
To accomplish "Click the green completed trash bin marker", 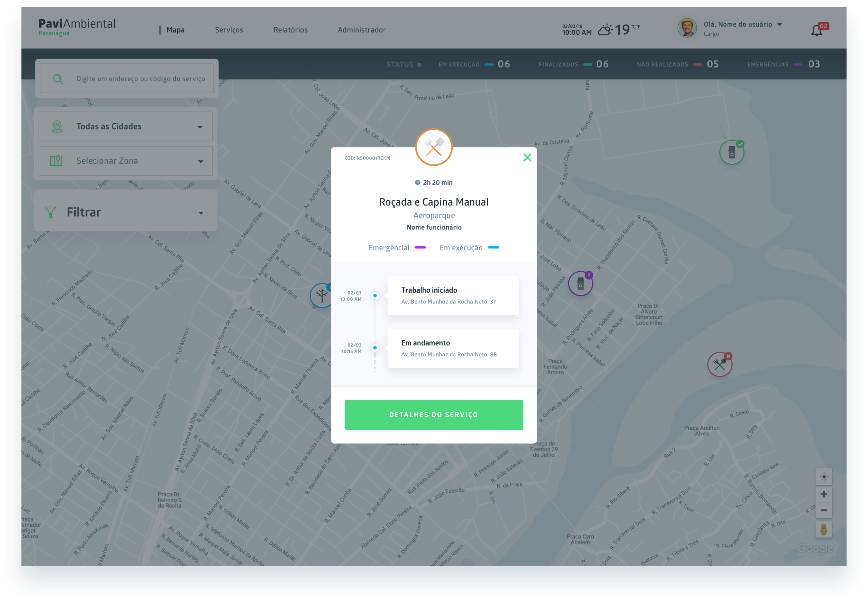I will [x=731, y=152].
